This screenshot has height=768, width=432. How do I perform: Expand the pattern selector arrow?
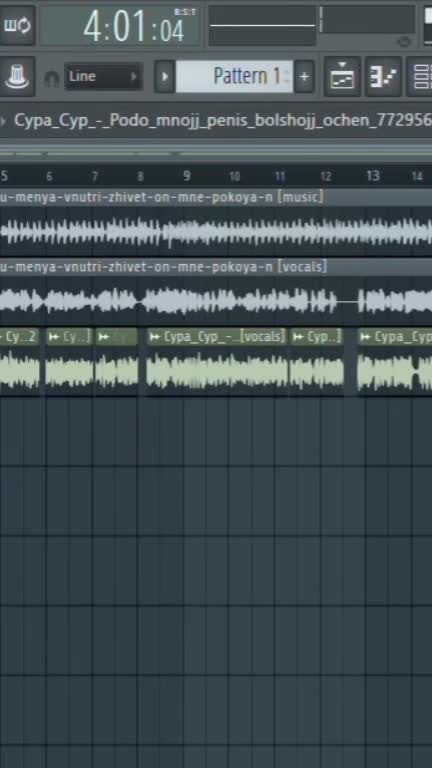(x=165, y=76)
